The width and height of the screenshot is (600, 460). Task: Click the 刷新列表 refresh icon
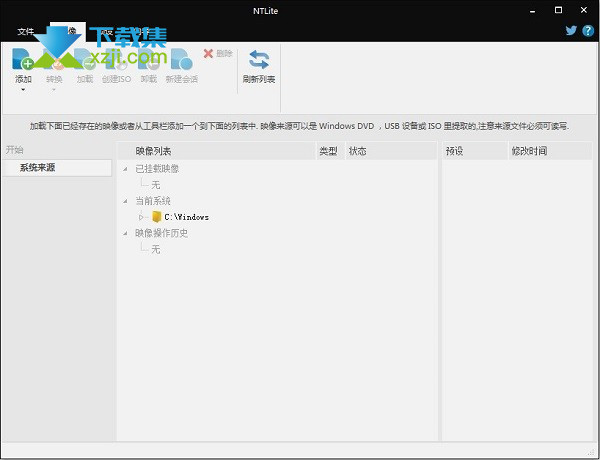point(259,60)
